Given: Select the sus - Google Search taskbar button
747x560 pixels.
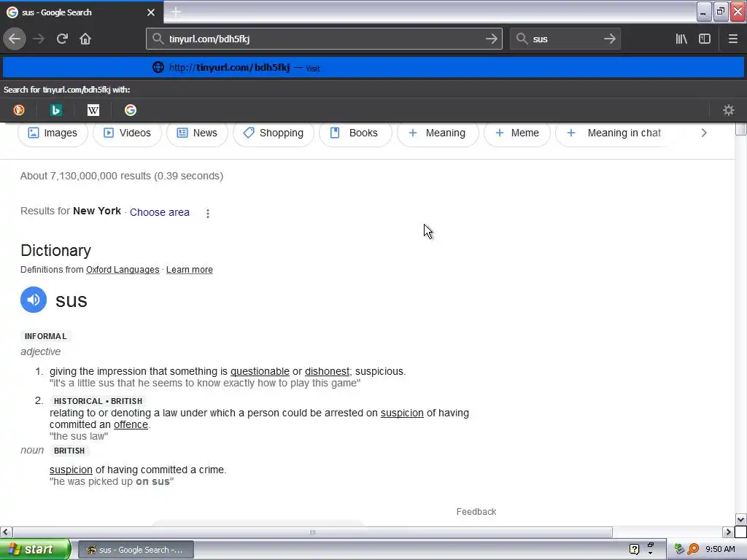Looking at the screenshot, I should (136, 550).
